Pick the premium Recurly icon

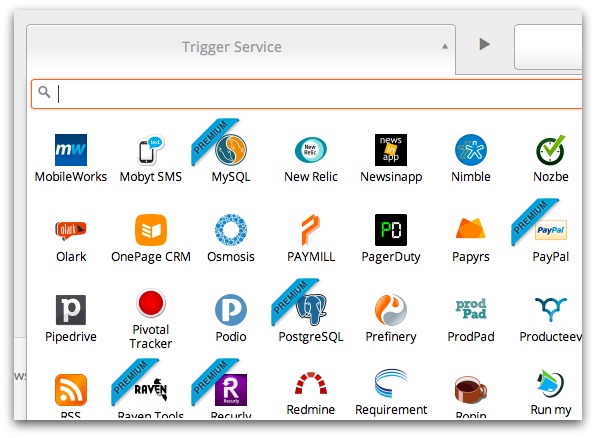pyautogui.click(x=231, y=390)
